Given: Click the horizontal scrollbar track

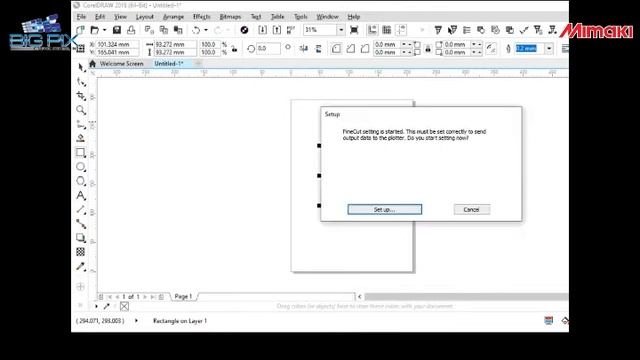Looking at the screenshot, I should [466, 297].
